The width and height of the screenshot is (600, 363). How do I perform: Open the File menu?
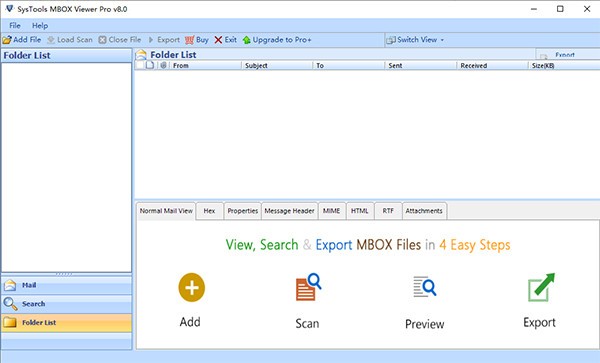[x=15, y=26]
